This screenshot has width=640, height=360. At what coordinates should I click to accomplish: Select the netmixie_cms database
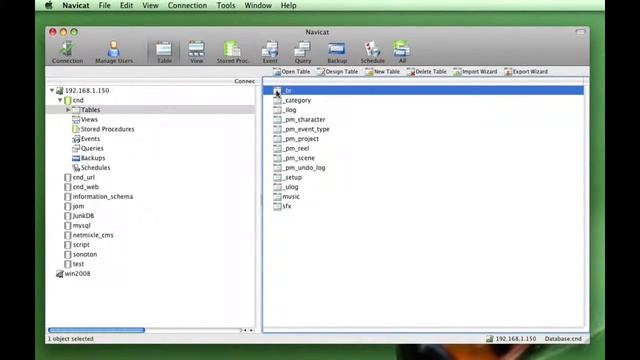click(89, 235)
